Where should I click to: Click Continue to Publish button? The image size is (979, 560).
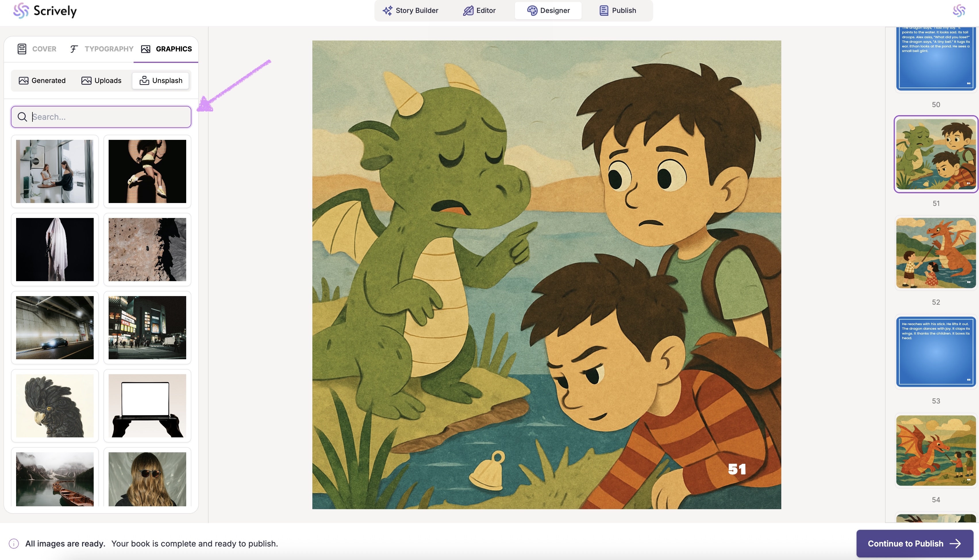point(914,543)
